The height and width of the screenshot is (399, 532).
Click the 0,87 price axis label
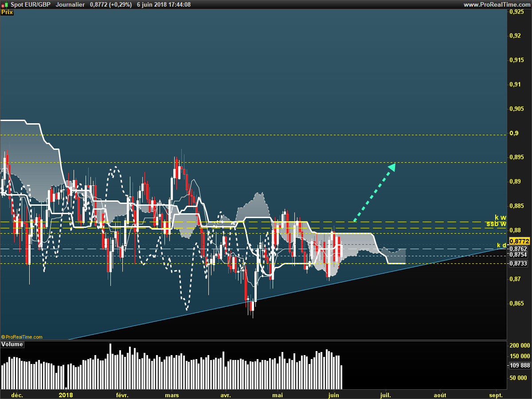point(515,279)
